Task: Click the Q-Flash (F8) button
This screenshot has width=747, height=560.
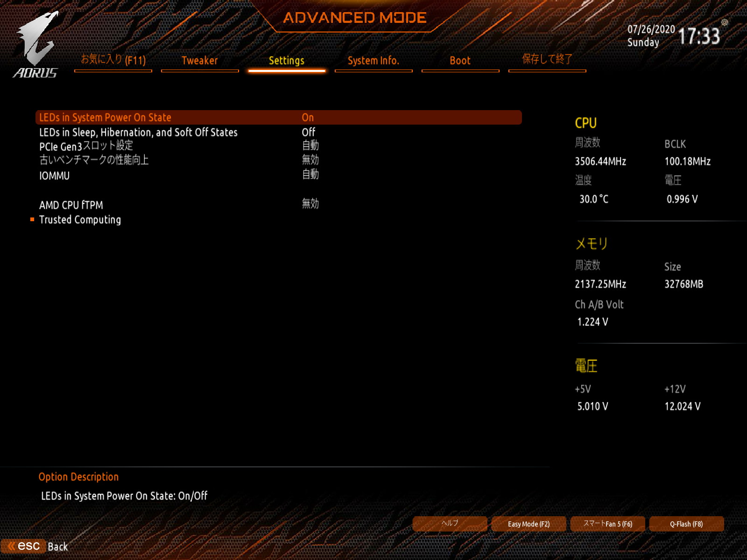Action: [x=687, y=524]
